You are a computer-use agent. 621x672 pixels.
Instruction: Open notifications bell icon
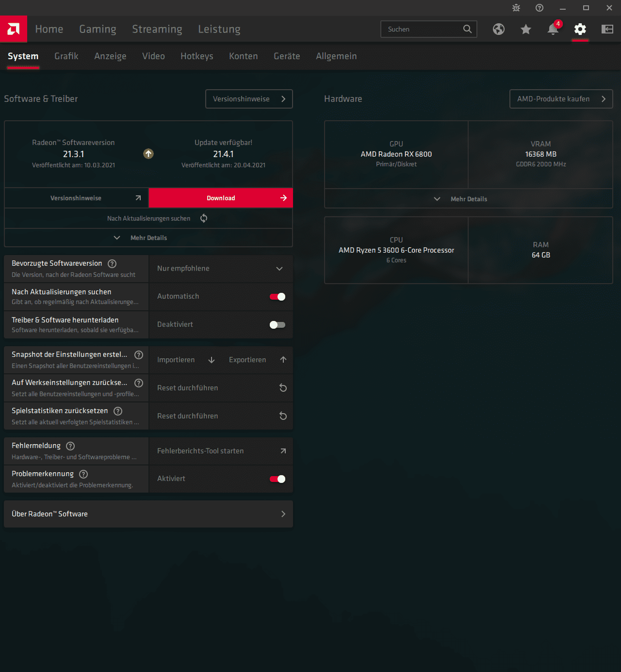[x=553, y=29]
